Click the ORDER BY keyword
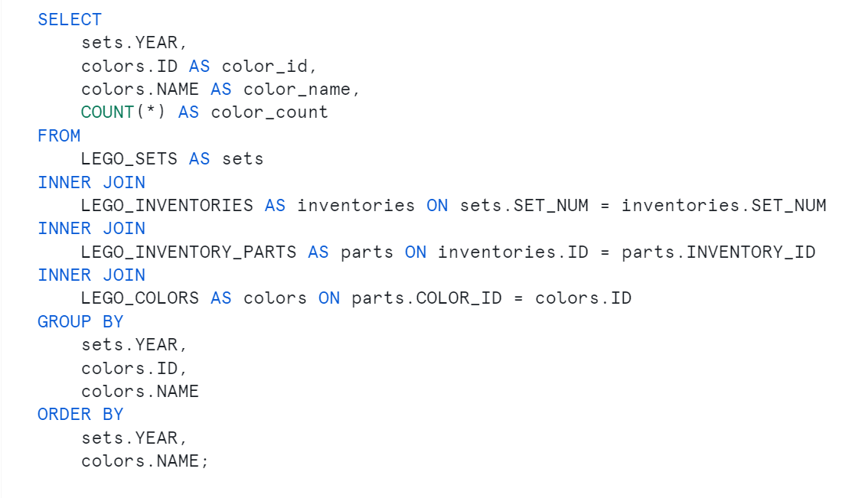This screenshot has height=498, width=868. tap(80, 415)
